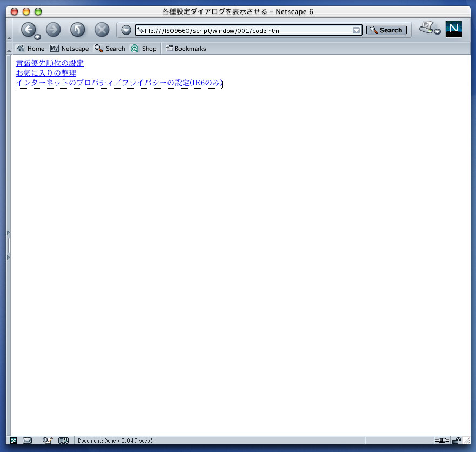Open Navigator from the status bar N icon

[x=14, y=441]
